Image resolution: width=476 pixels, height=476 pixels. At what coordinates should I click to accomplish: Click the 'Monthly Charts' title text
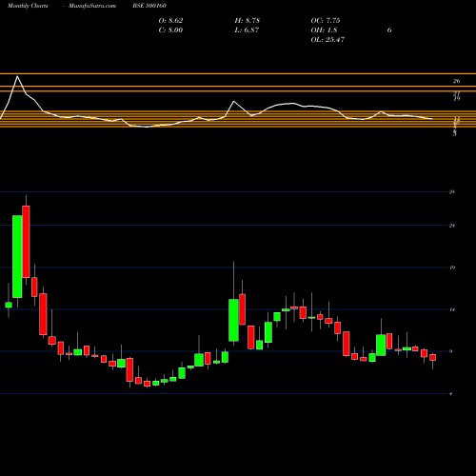pos(28,6)
